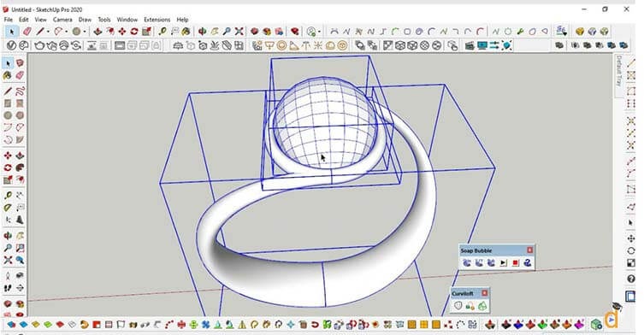The height and width of the screenshot is (335, 644).
Task: Select the Walk footprints tool
Action: coord(8,288)
